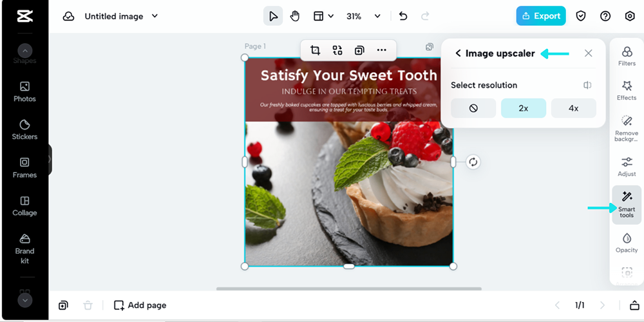Expand the left panel handle
Image resolution: width=644 pixels, height=322 pixels.
click(50, 159)
